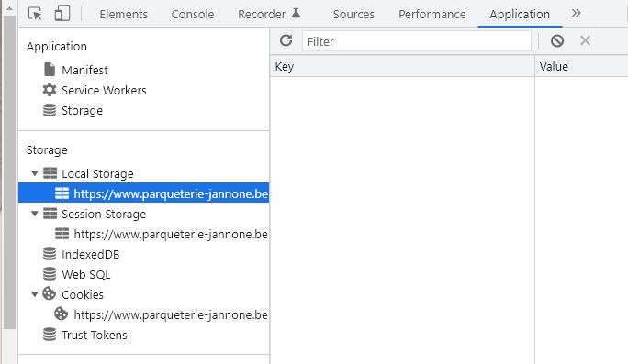Click the Filter input field
Viewport: 628px width, 364px height.
click(417, 41)
